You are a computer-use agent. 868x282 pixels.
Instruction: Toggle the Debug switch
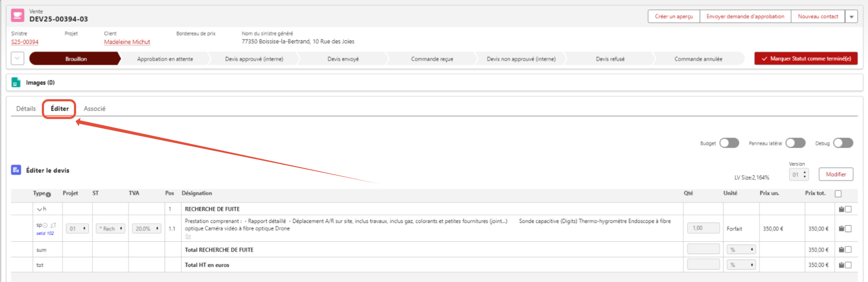pos(843,143)
